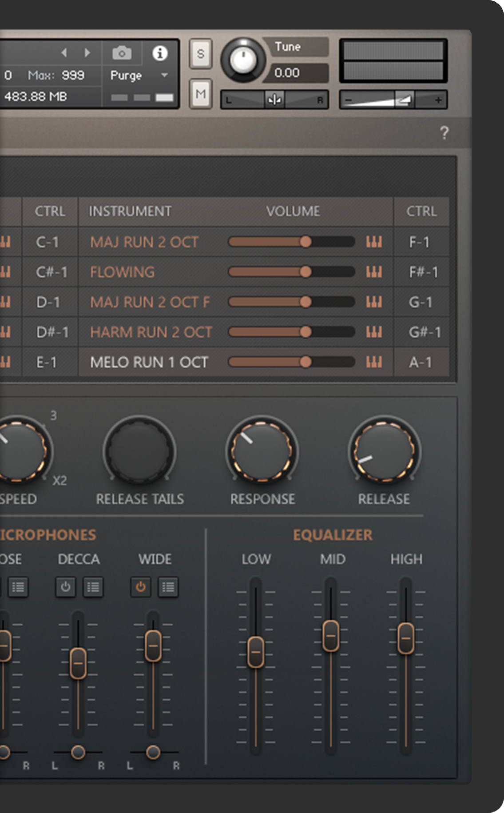Click the camera snapshot icon

point(122,53)
